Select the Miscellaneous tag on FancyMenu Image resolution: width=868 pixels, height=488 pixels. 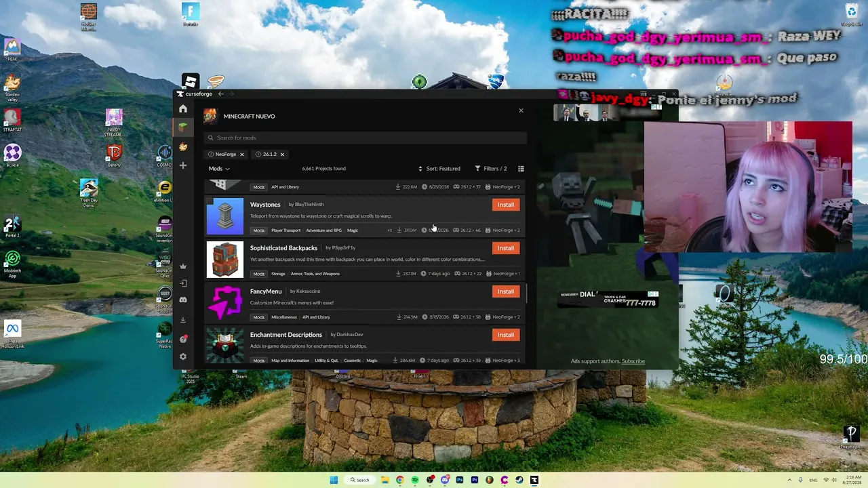click(284, 317)
